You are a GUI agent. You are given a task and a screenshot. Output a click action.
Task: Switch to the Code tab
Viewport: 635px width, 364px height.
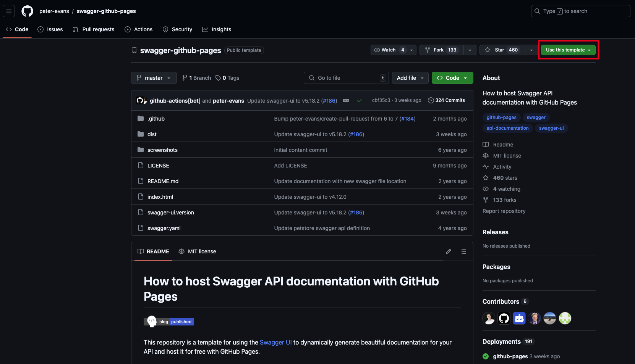(17, 29)
